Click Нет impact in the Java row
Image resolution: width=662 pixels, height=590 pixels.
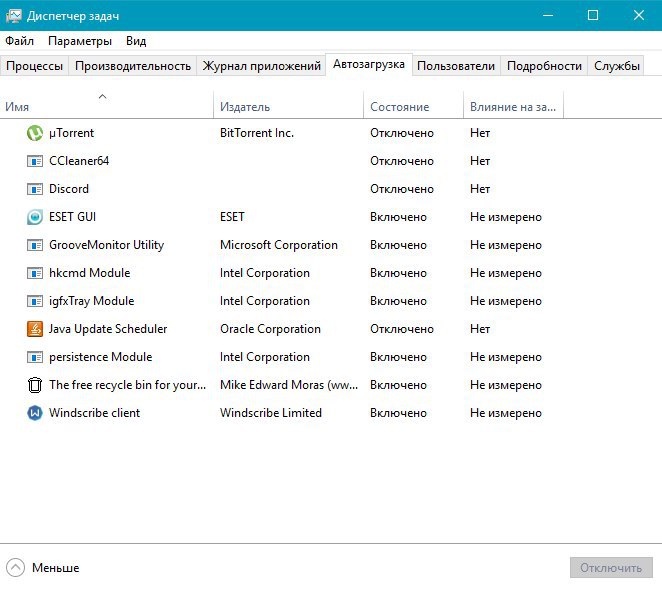click(x=480, y=329)
